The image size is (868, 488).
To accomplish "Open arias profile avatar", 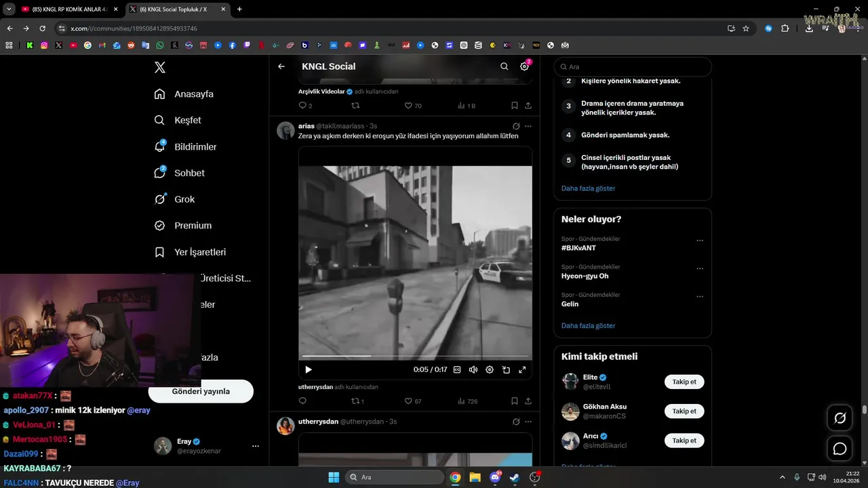I will point(285,130).
